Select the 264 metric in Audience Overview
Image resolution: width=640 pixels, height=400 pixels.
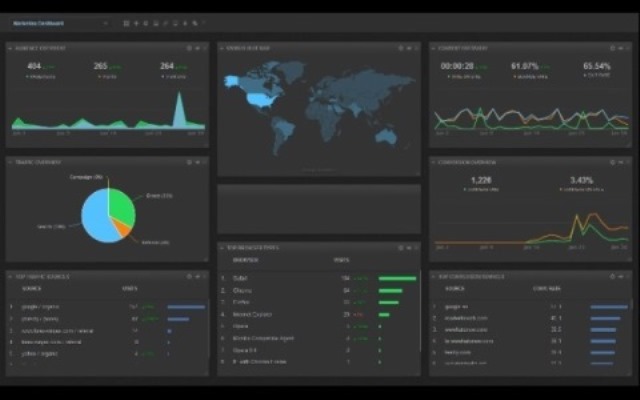167,66
